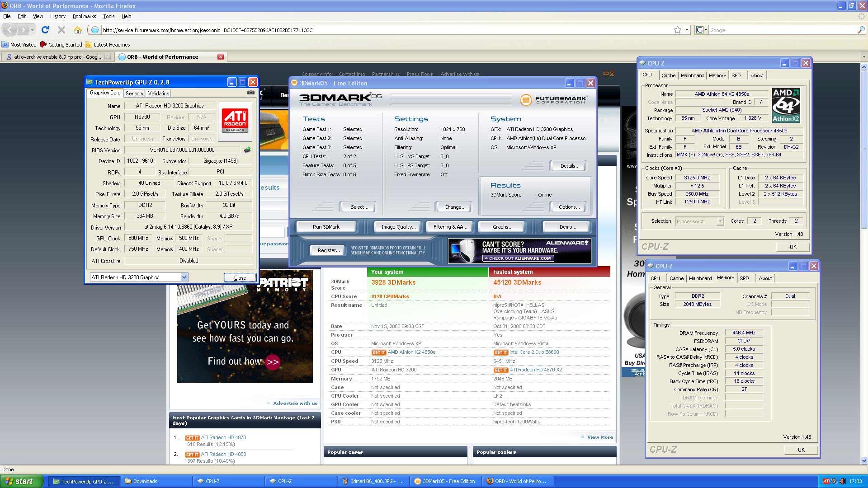The image size is (868, 488).
Task: Go to home page via house icon
Action: point(78,30)
